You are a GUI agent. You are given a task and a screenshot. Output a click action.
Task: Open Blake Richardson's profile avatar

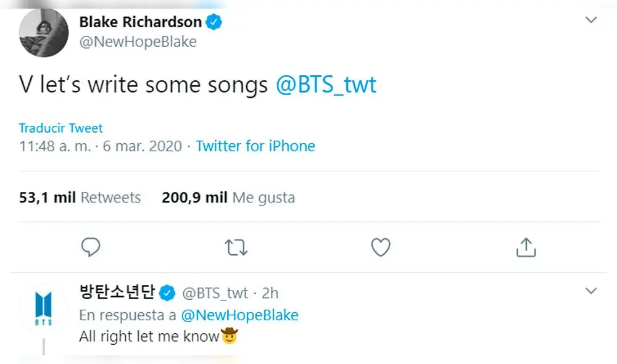coord(43,33)
